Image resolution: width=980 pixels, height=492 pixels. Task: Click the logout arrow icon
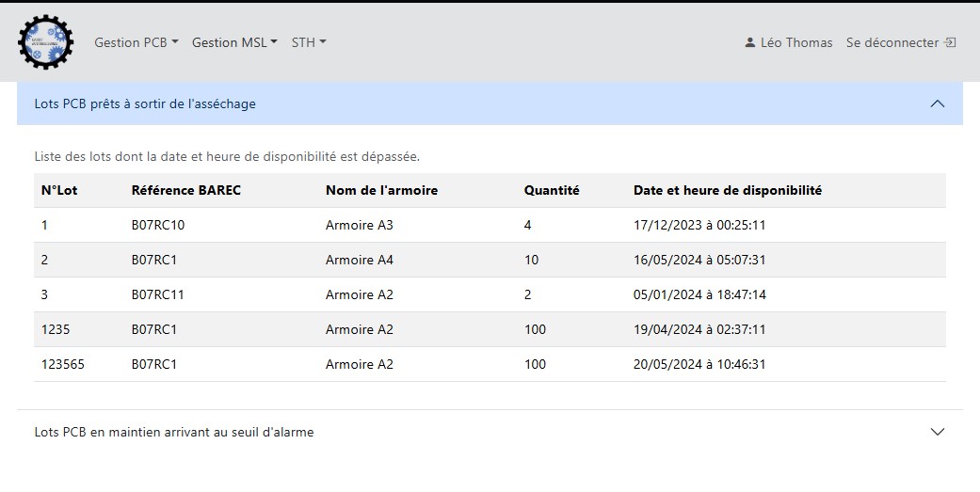951,42
